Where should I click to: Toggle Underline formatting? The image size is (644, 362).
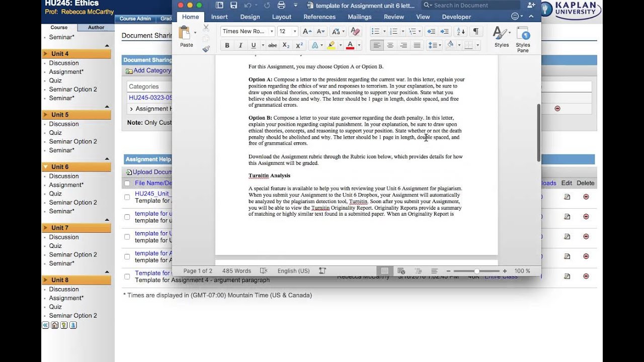254,45
